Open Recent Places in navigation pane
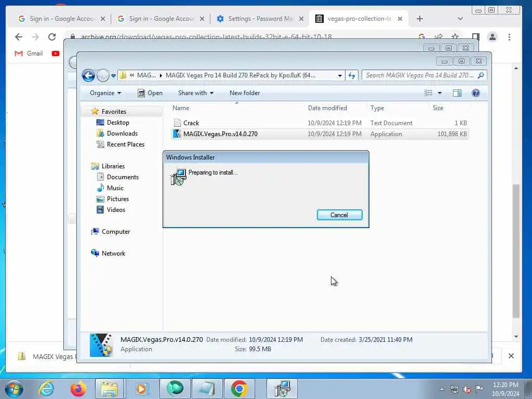532x399 pixels. click(x=126, y=144)
